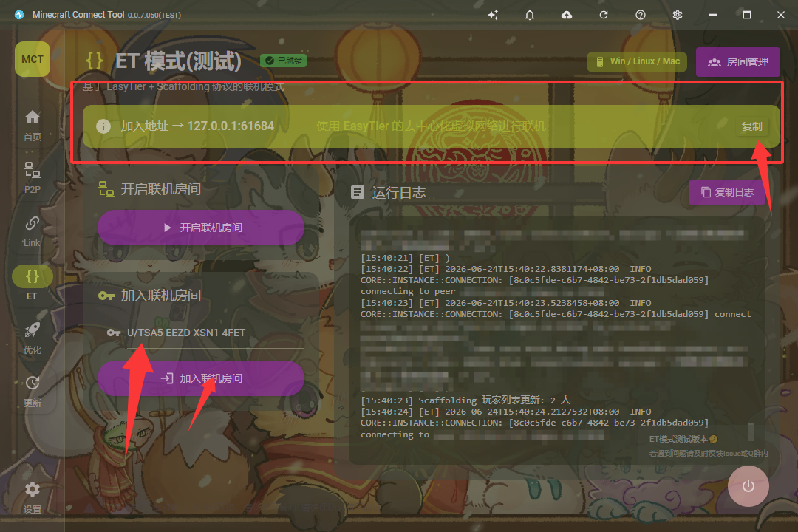The image size is (798, 532).
Task: Open 设置 settings in sidebar
Action: 32,497
